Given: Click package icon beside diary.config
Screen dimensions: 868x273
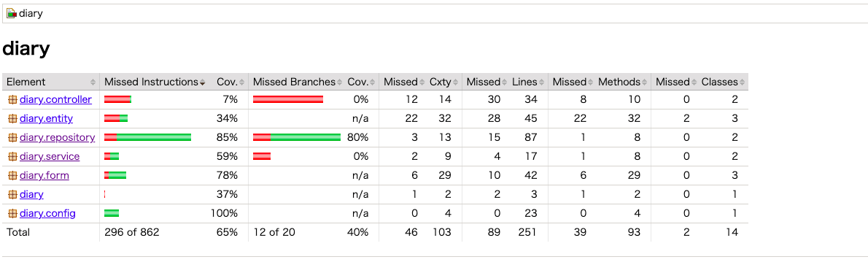Looking at the screenshot, I should 12,213.
